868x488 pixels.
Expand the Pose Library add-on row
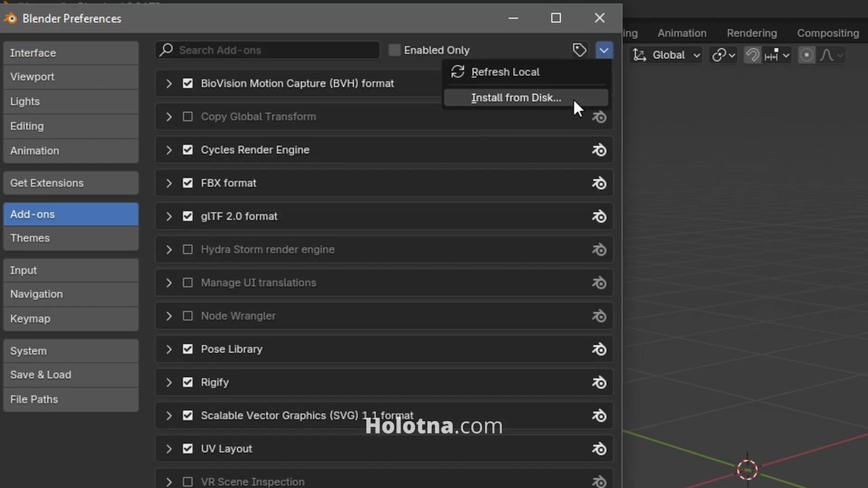click(169, 349)
